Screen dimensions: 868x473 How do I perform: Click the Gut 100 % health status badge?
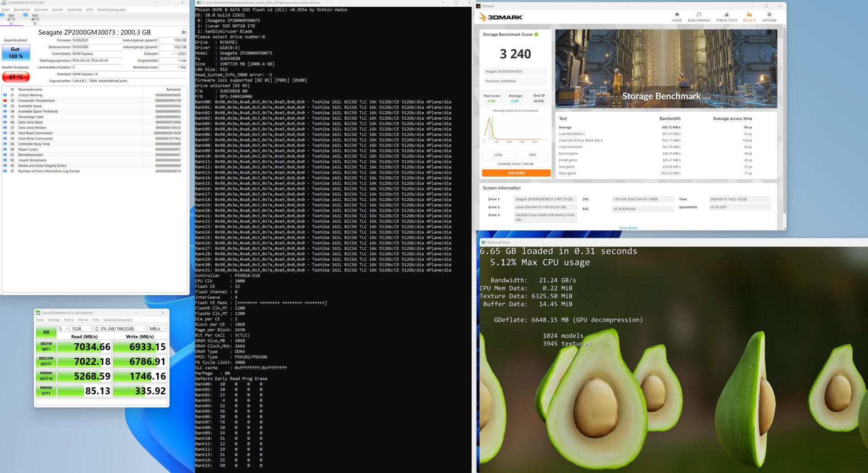[x=16, y=53]
